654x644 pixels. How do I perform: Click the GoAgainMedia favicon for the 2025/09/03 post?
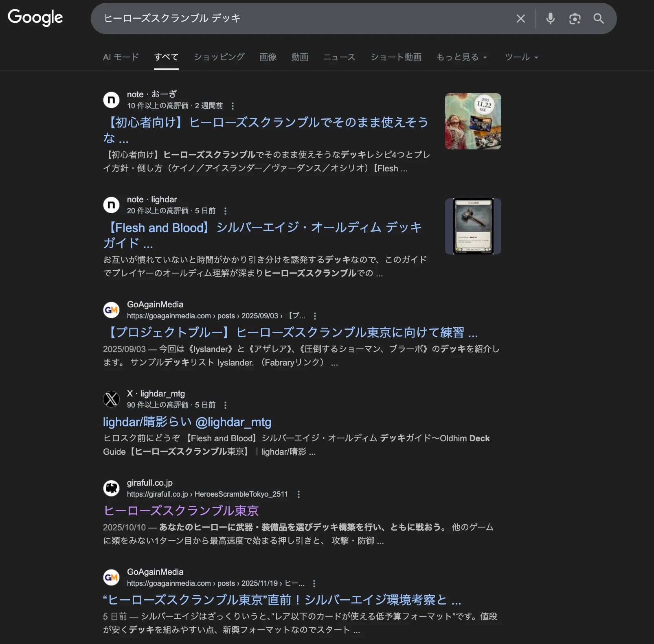pyautogui.click(x=111, y=310)
